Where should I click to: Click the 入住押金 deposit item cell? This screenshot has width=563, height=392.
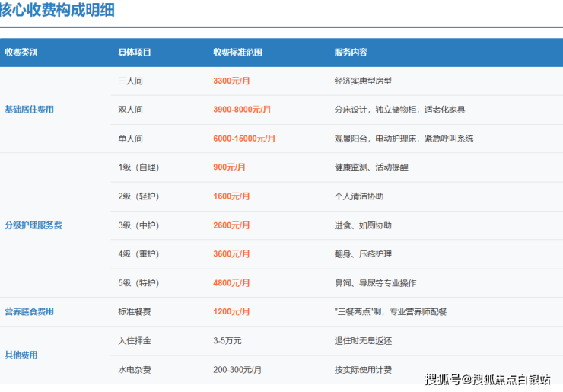coord(135,340)
